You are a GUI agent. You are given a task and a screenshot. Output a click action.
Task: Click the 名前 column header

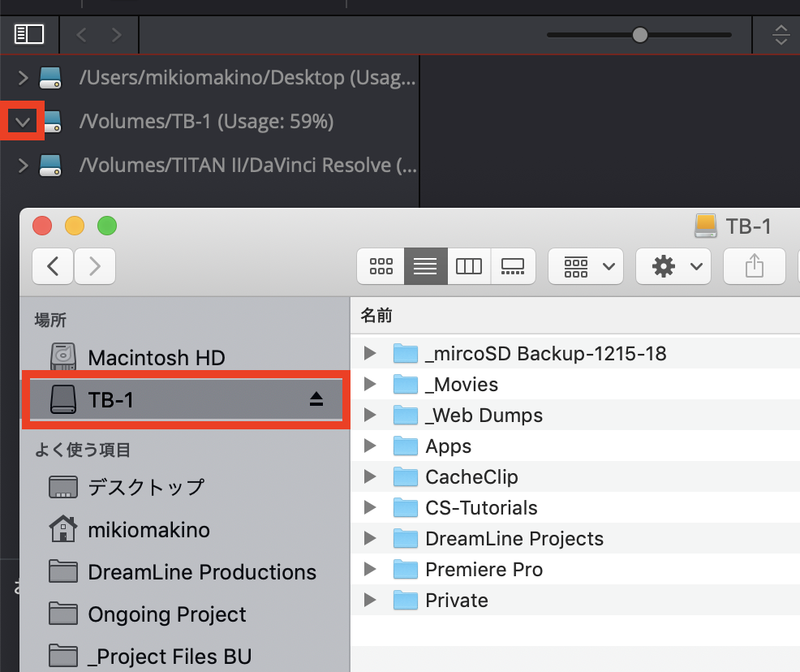coord(376,316)
